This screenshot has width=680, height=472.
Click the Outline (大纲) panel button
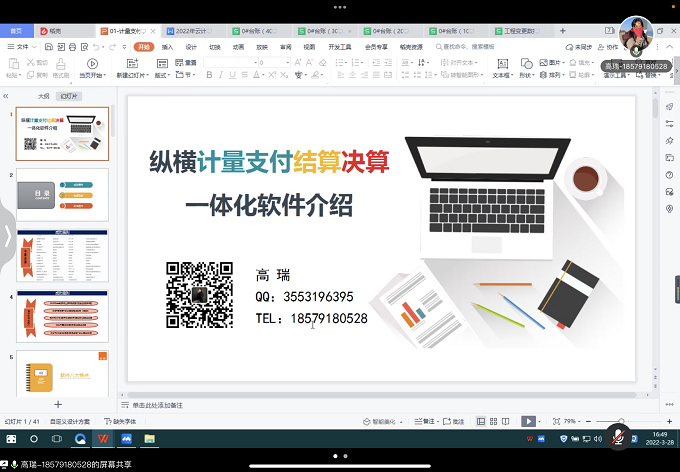(43, 96)
